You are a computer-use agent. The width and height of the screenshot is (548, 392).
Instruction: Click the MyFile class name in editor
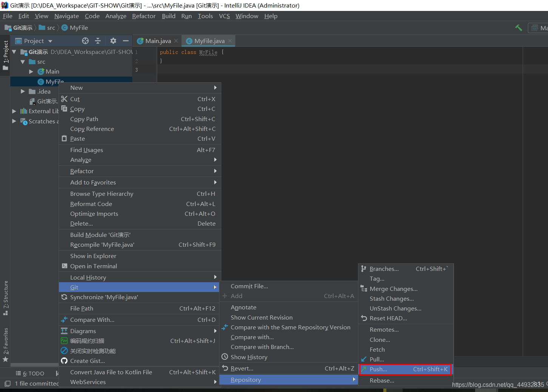[x=208, y=52]
